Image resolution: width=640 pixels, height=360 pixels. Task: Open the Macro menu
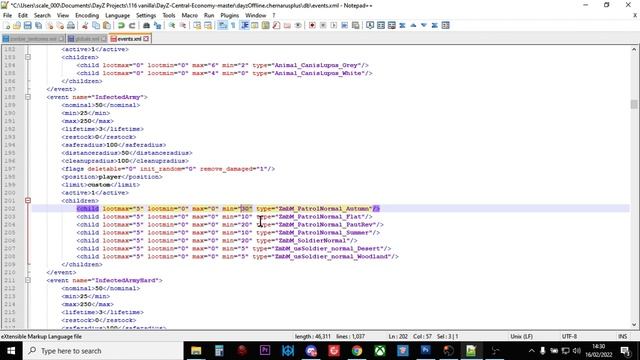189,15
